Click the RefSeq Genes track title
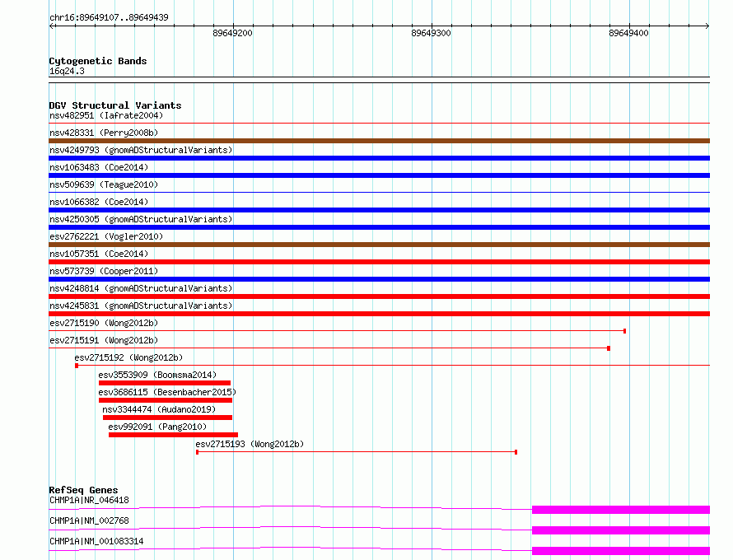 (x=83, y=490)
